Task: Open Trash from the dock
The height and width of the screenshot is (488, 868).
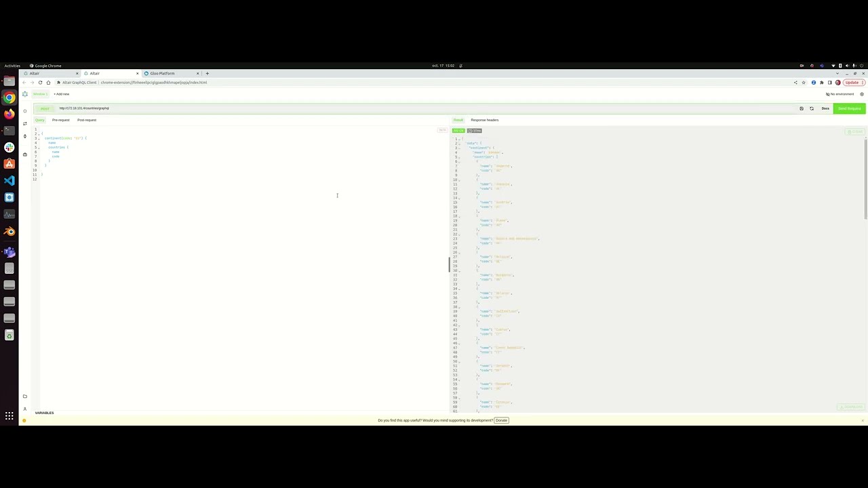Action: 9,335
